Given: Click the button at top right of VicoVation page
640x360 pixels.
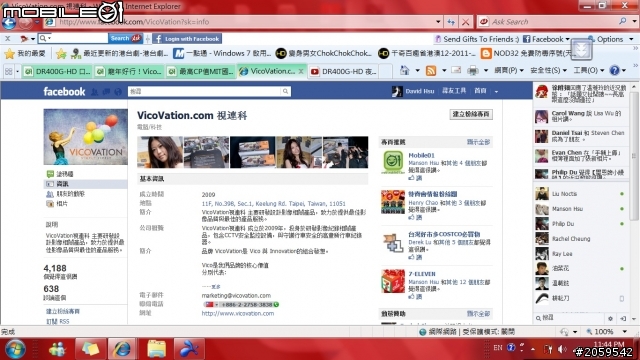Looking at the screenshot, I should tap(471, 114).
